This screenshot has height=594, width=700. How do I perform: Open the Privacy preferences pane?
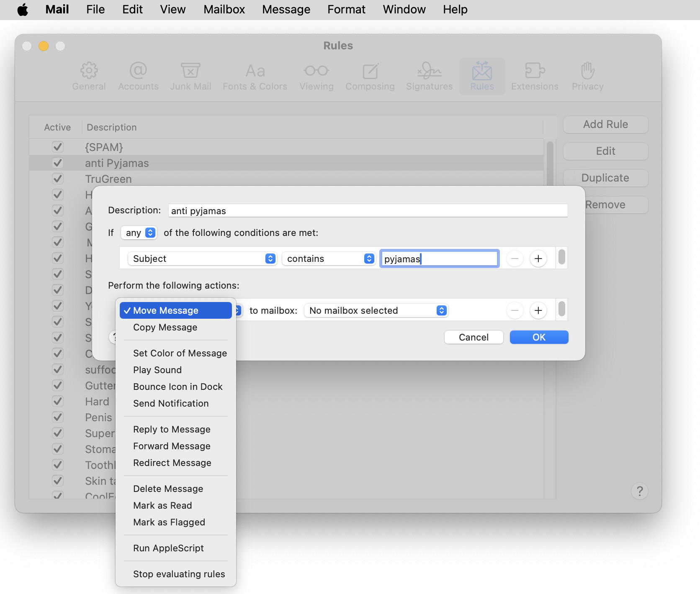click(x=588, y=77)
